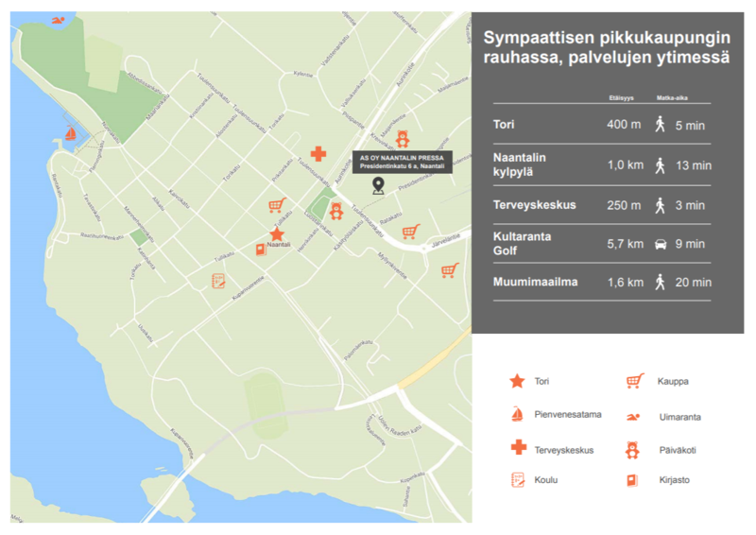Click the orange star marker above Naantali label
756x535 pixels.
(x=277, y=233)
